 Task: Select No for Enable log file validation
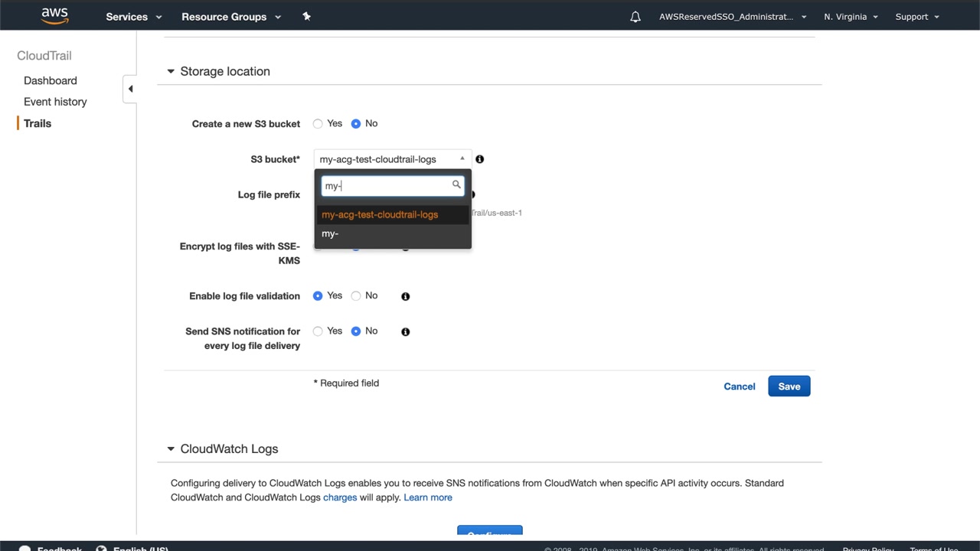click(x=356, y=296)
